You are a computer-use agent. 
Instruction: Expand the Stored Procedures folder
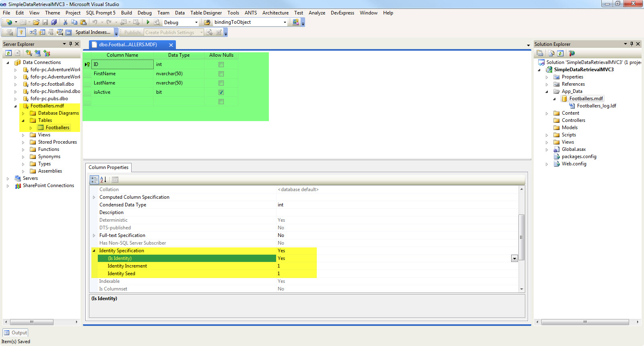tap(23, 142)
